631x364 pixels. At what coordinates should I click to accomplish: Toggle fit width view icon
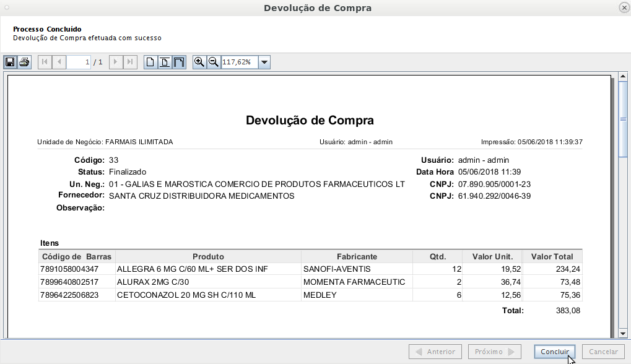(179, 62)
